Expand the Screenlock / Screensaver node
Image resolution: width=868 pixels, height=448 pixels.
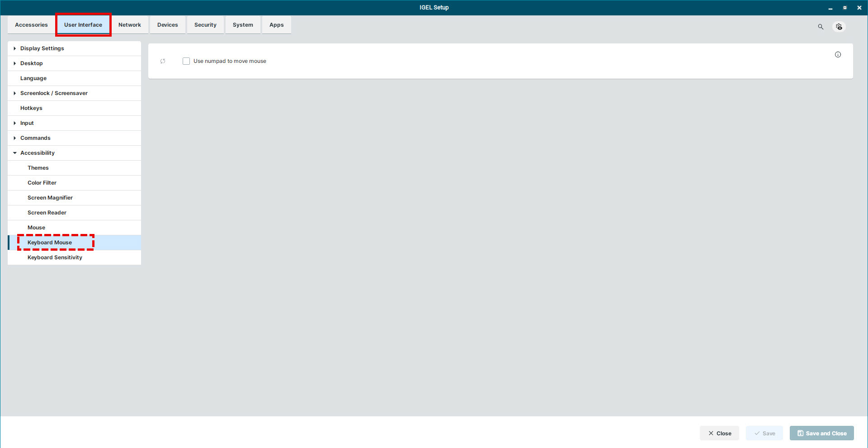point(15,93)
